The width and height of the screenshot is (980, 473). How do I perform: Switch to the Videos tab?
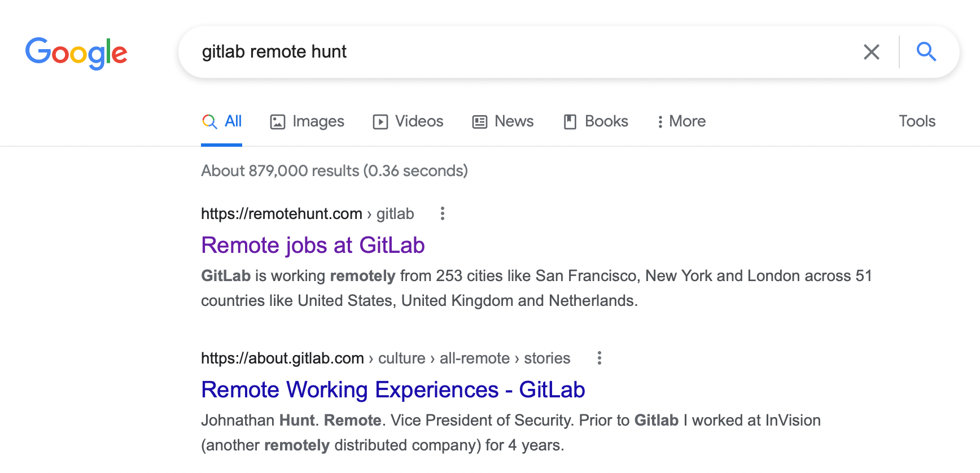[x=408, y=121]
